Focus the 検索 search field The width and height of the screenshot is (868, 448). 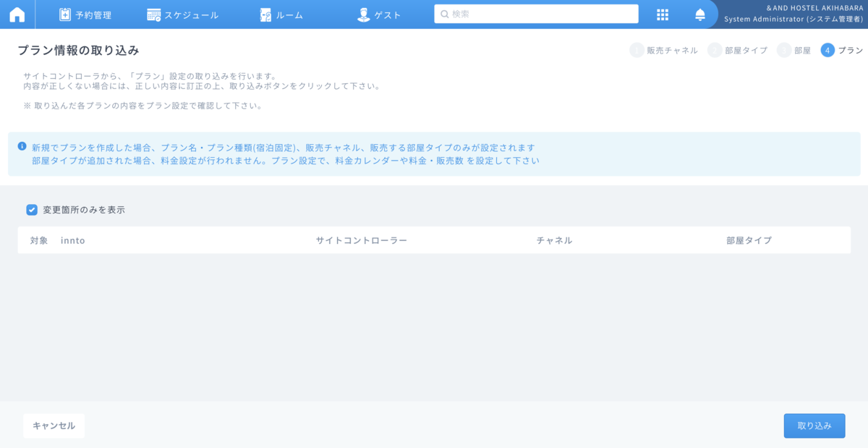pyautogui.click(x=535, y=14)
